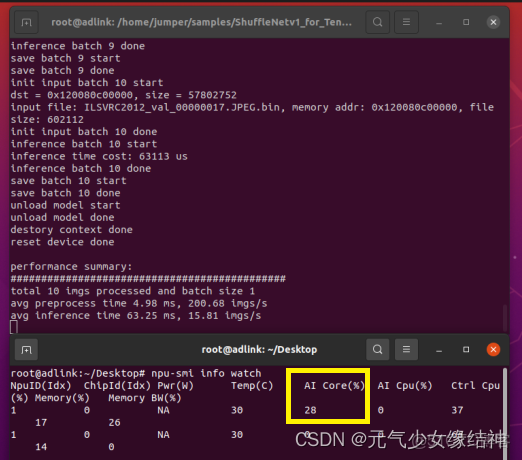
Task: Minimize the Desktop terminal window
Action: pos(439,350)
